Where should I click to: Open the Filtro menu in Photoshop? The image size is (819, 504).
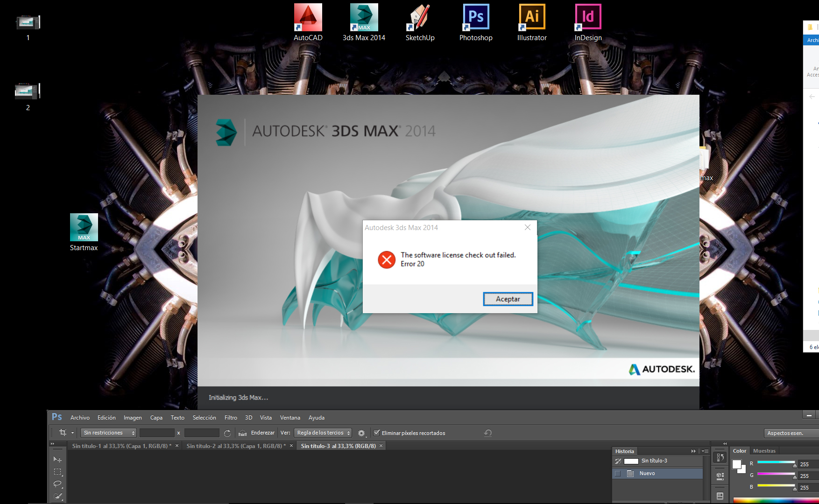coord(231,418)
